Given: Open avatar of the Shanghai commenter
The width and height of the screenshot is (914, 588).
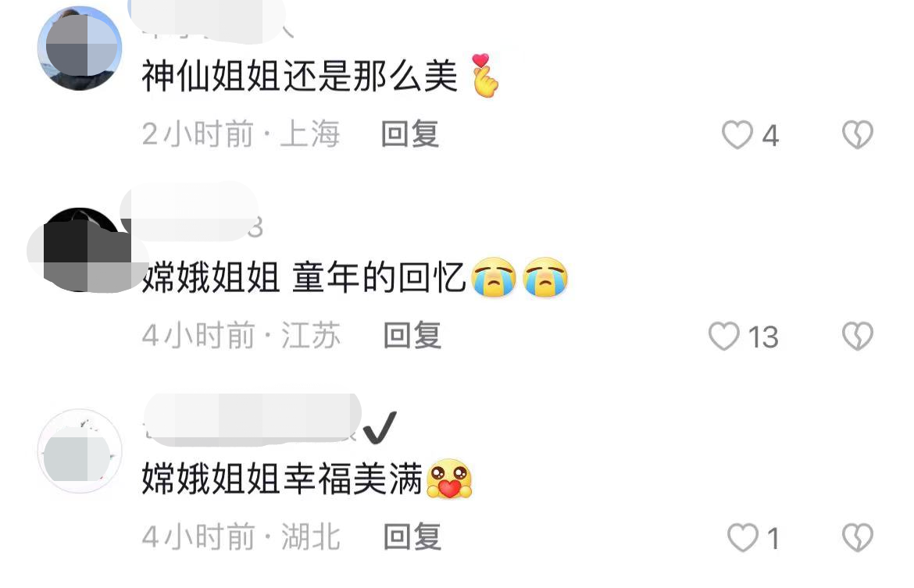Looking at the screenshot, I should pyautogui.click(x=80, y=48).
